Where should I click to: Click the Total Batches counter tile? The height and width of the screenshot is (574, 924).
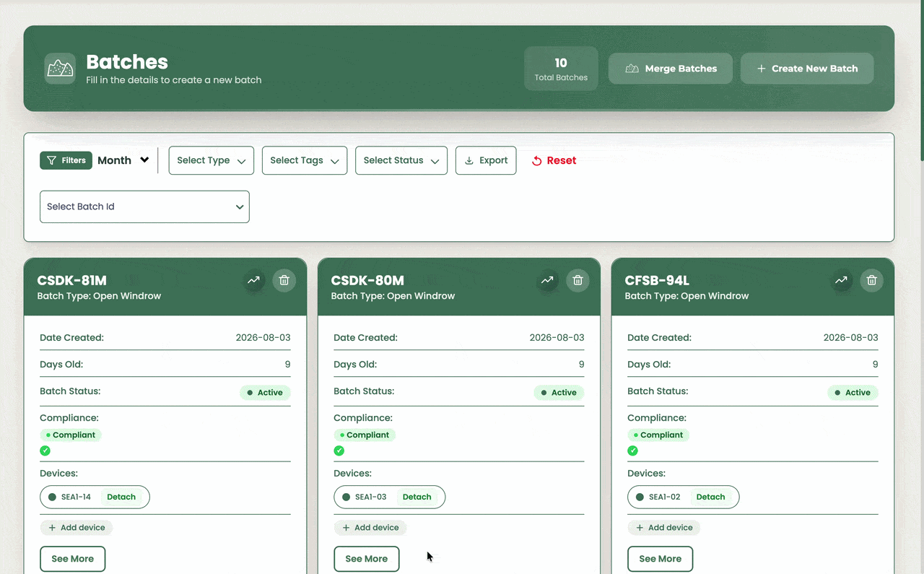[x=561, y=69]
